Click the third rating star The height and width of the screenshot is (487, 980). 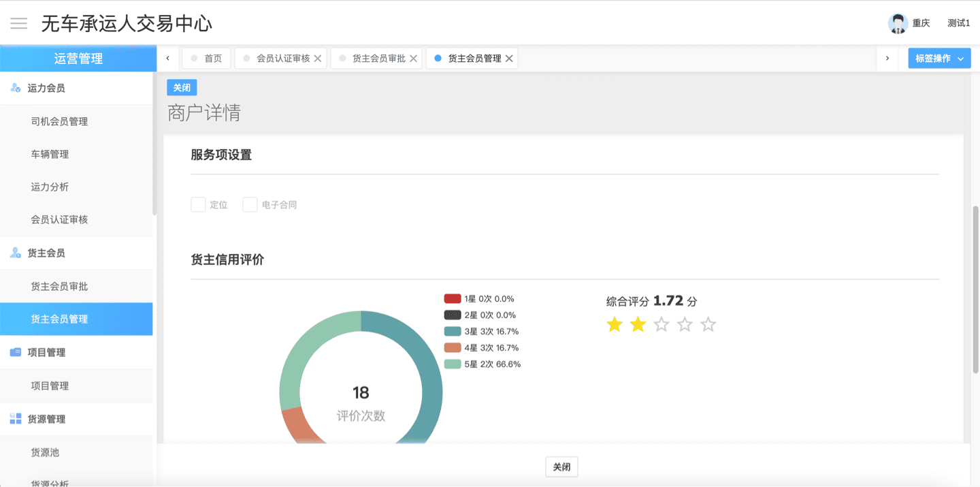(661, 325)
